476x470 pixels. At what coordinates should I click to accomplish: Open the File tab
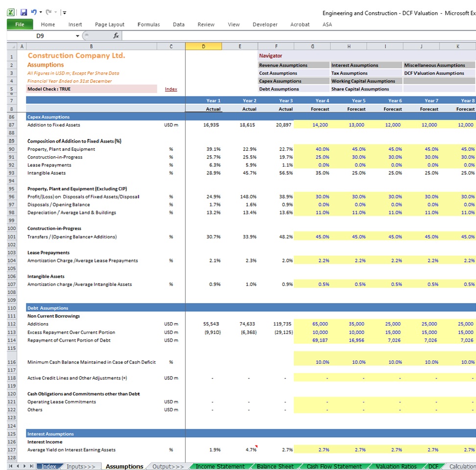coord(20,24)
